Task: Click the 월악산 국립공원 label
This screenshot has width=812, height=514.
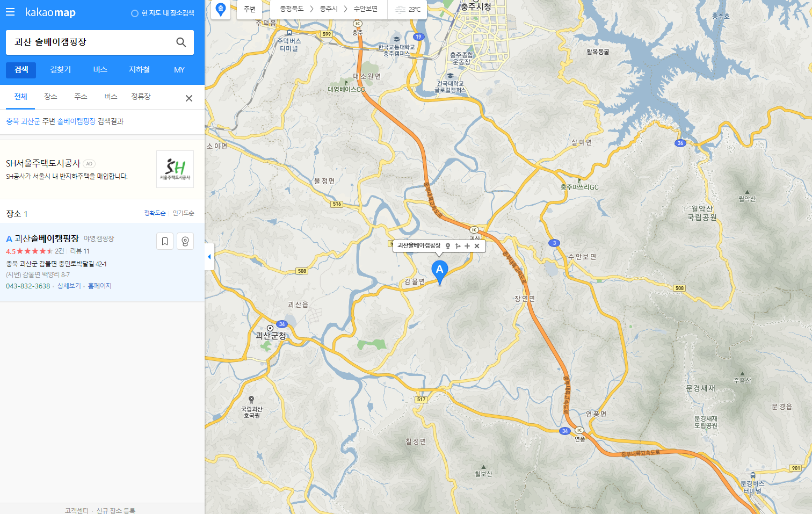Action: (702, 213)
